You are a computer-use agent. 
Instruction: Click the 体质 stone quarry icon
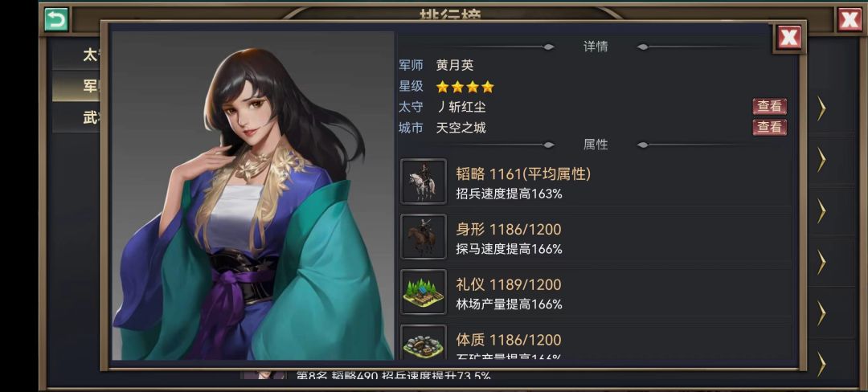click(424, 341)
